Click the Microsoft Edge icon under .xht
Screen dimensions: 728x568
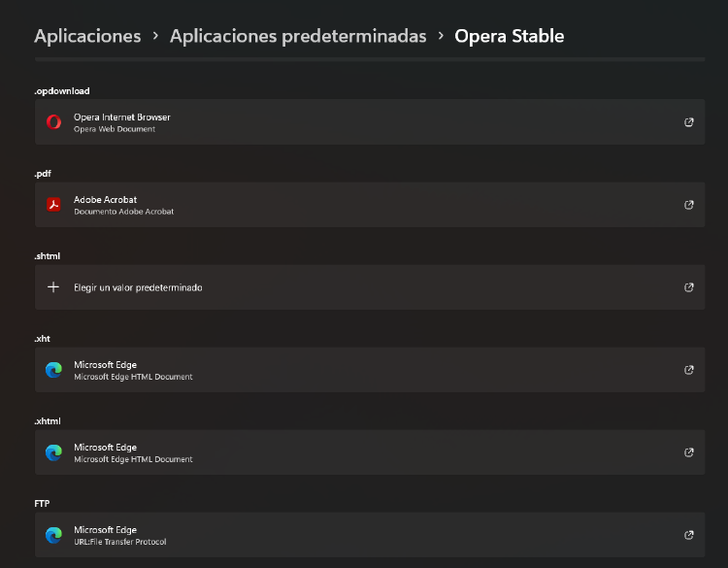click(x=53, y=370)
